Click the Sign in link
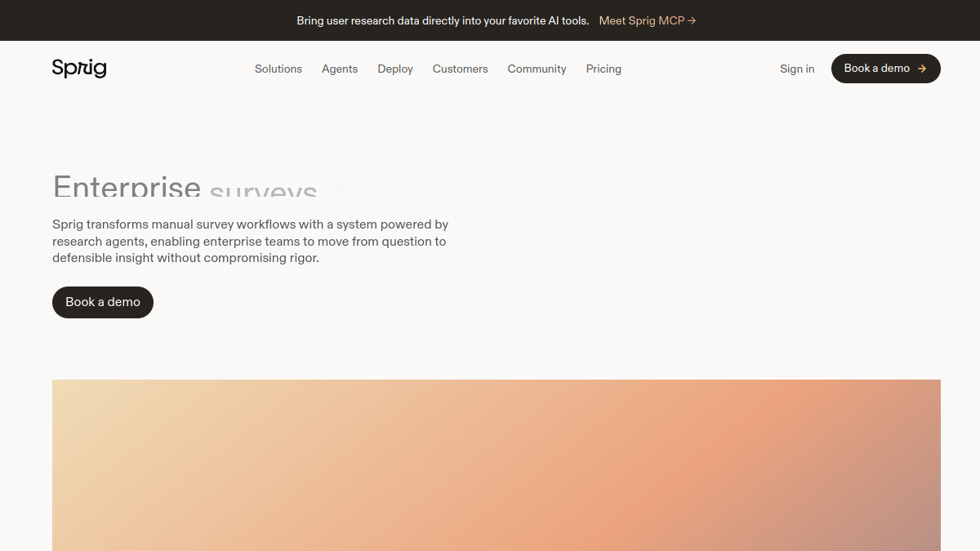 tap(797, 69)
